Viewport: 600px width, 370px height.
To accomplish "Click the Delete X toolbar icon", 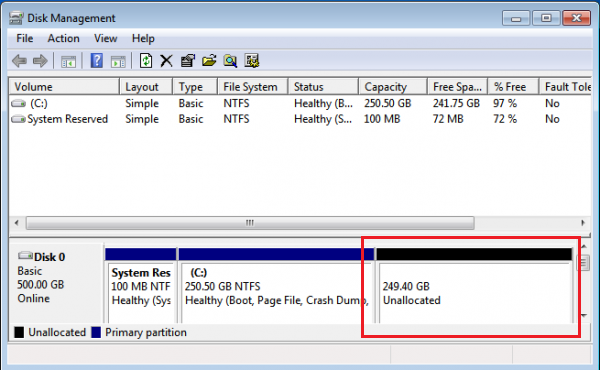I will [166, 61].
